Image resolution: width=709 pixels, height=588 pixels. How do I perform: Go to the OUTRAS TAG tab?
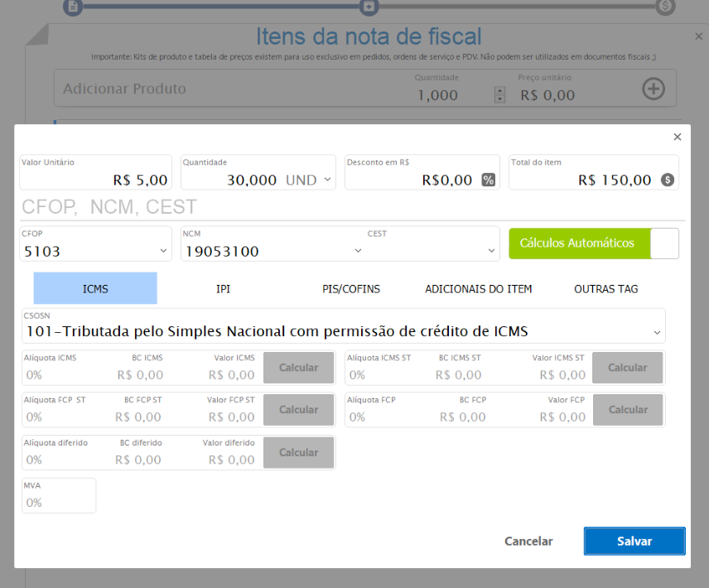[605, 289]
